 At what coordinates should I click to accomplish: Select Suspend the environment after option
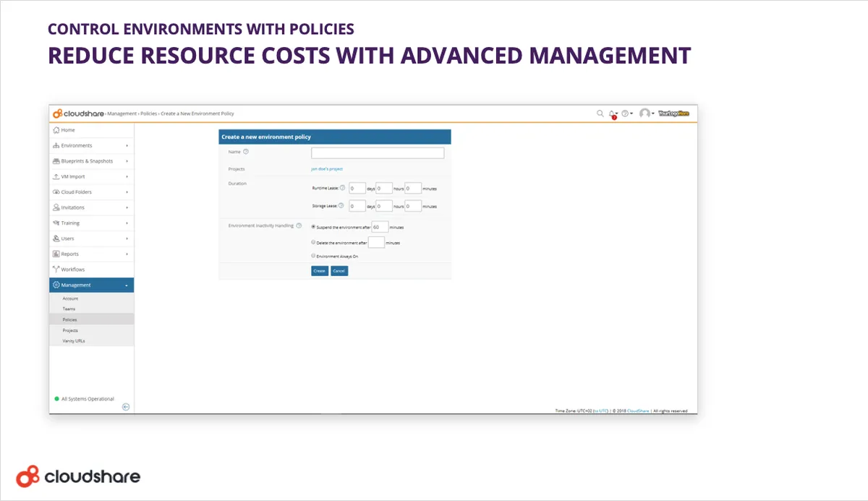(x=313, y=227)
